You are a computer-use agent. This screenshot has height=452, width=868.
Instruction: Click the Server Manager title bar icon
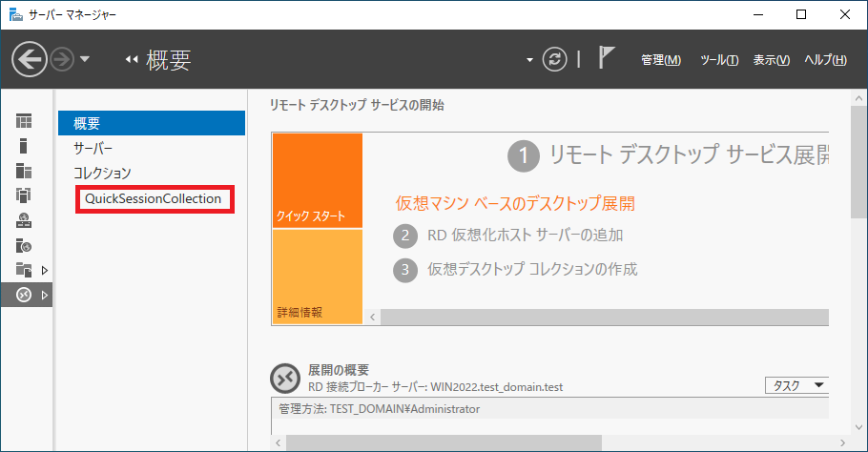tap(16, 14)
